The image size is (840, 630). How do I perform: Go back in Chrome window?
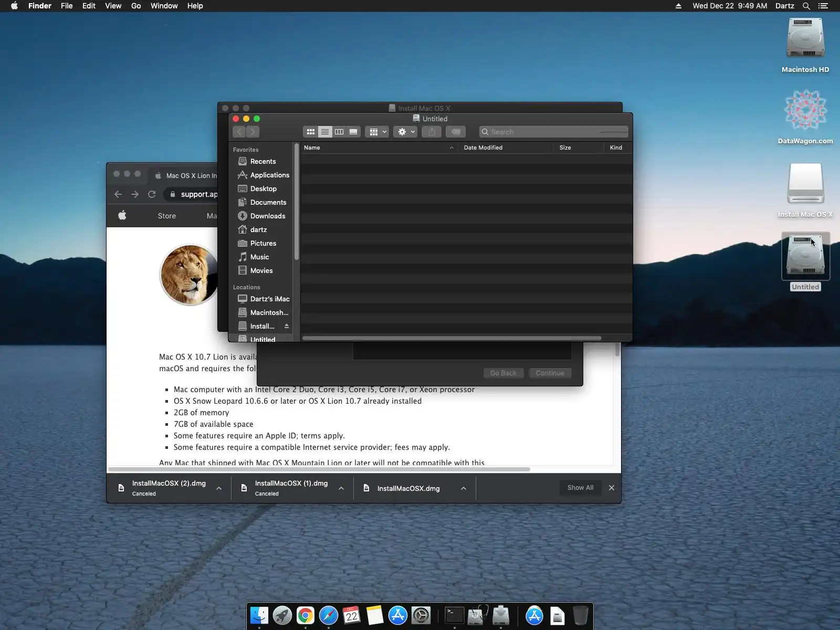pos(118,194)
